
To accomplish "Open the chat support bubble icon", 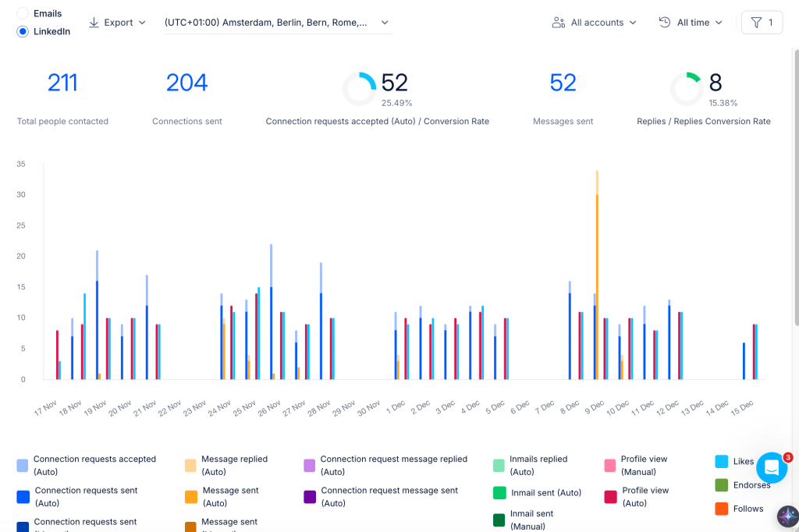I will pyautogui.click(x=772, y=467).
